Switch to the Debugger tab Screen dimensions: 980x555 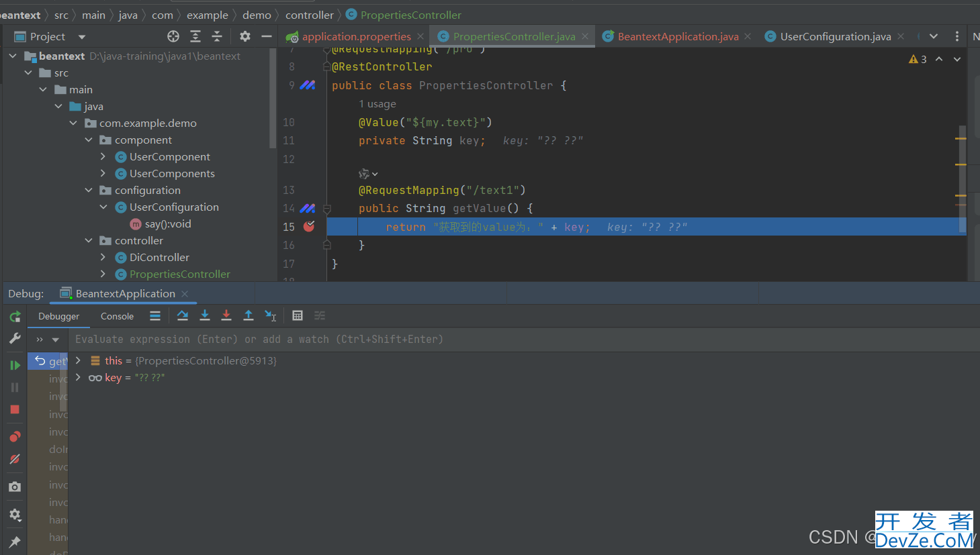(x=58, y=316)
